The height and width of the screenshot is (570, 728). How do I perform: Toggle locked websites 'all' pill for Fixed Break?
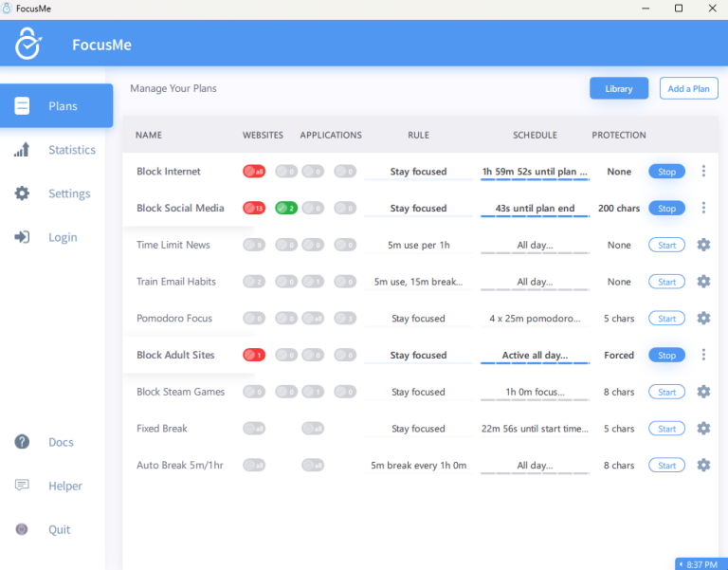pyautogui.click(x=254, y=429)
